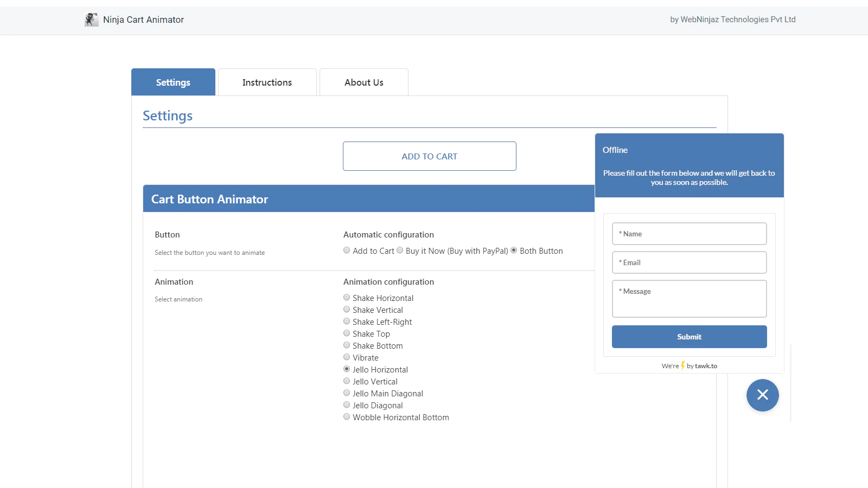Click the tawk.to lightning bolt icon

pos(683,365)
